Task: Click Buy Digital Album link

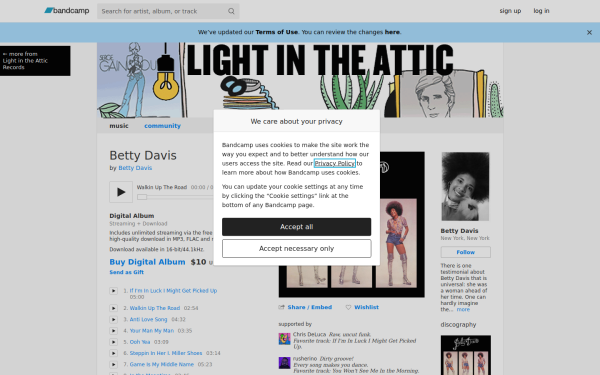Action: click(x=147, y=262)
